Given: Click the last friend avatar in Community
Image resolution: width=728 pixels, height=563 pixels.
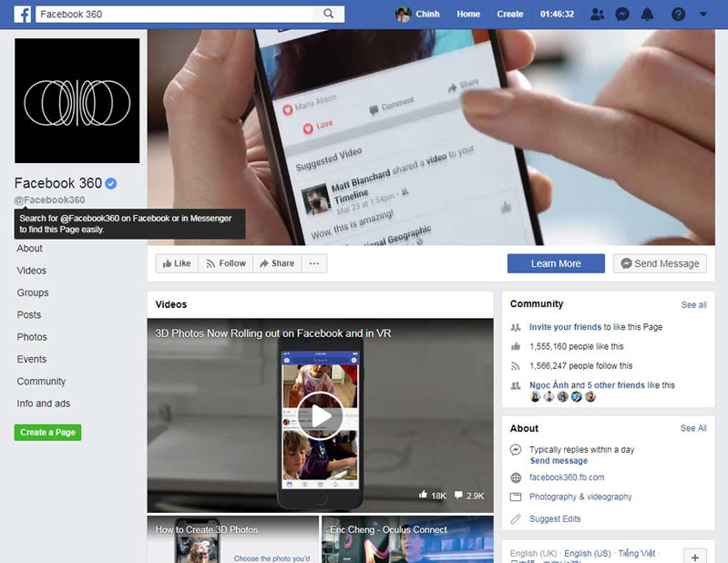Looking at the screenshot, I should (x=590, y=397).
